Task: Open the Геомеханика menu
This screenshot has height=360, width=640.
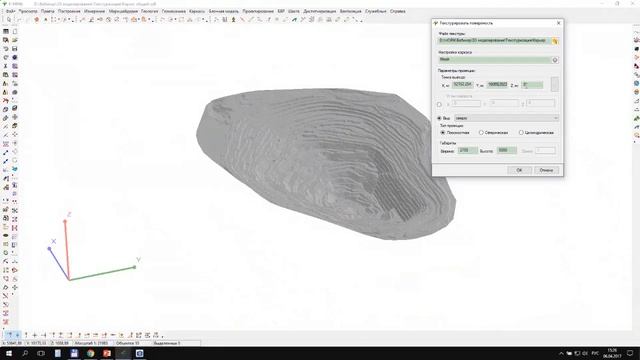Action: (x=173, y=11)
